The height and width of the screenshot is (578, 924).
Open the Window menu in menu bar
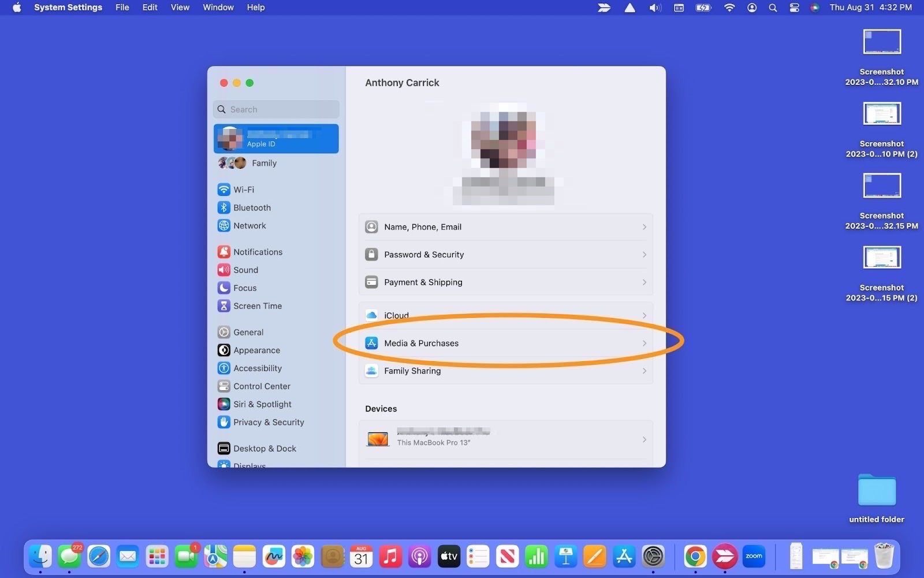click(218, 8)
